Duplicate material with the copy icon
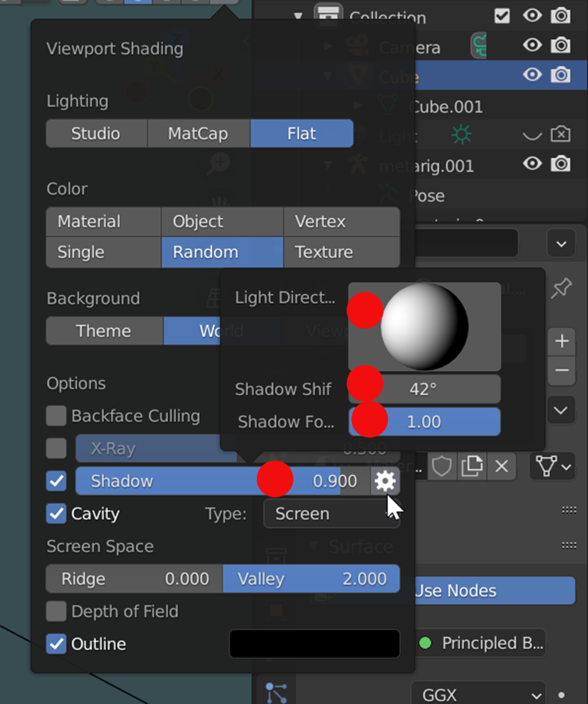The width and height of the screenshot is (588, 704). [x=472, y=467]
